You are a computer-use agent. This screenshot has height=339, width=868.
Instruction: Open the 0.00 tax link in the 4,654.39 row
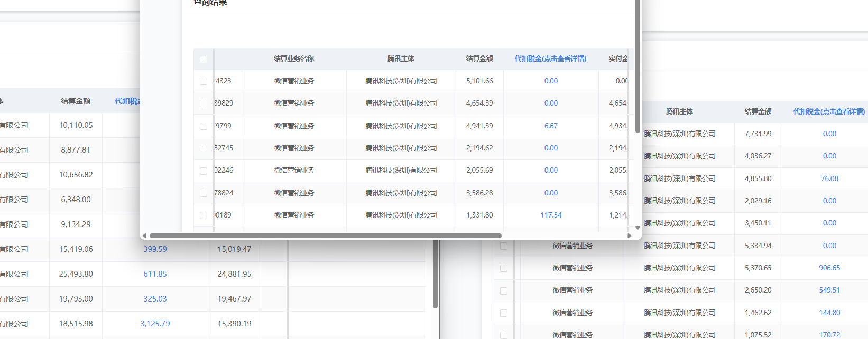click(551, 103)
